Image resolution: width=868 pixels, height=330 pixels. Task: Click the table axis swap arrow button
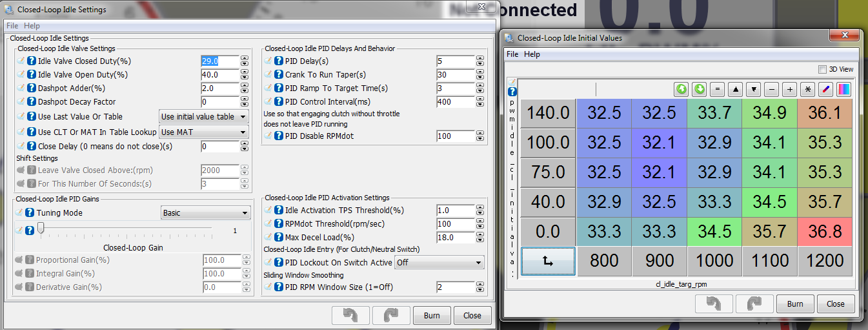[x=548, y=261]
